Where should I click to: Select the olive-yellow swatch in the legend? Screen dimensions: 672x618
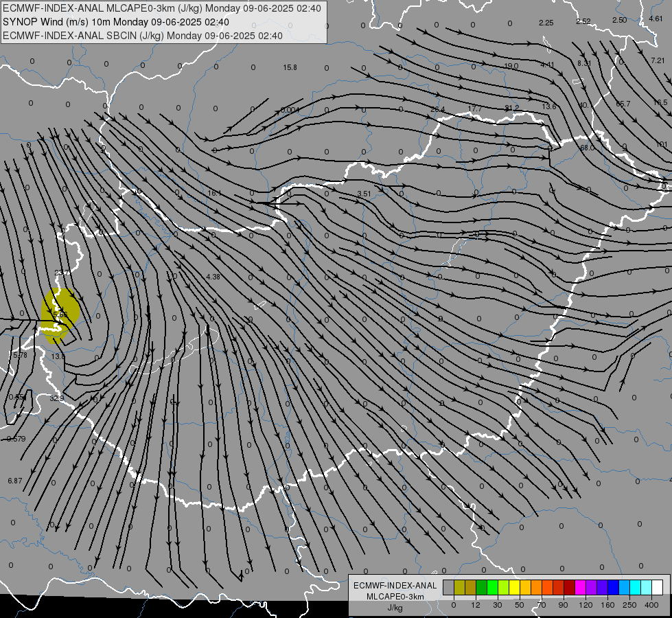[459, 588]
